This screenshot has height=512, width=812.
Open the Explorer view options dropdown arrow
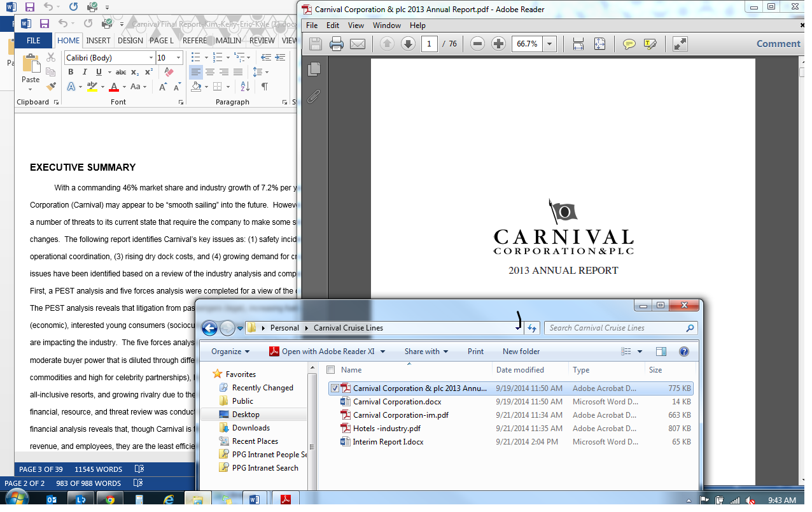coord(640,352)
